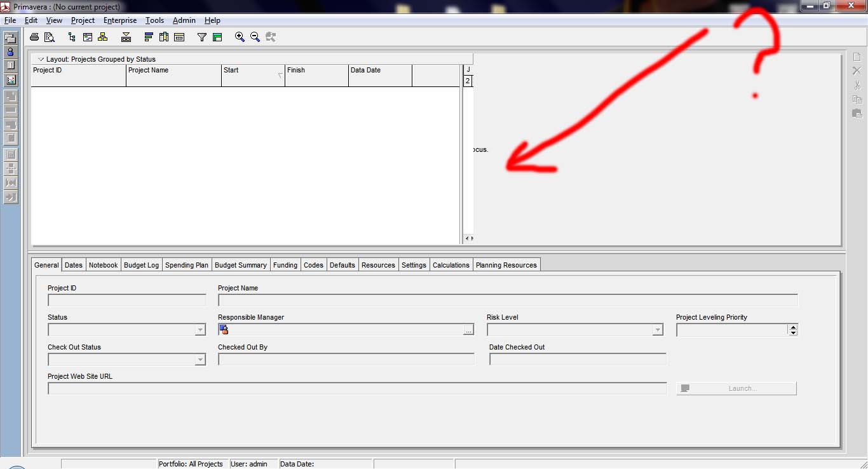The image size is (868, 469).
Task: Open the Timescale toolbar icon
Action: [179, 37]
